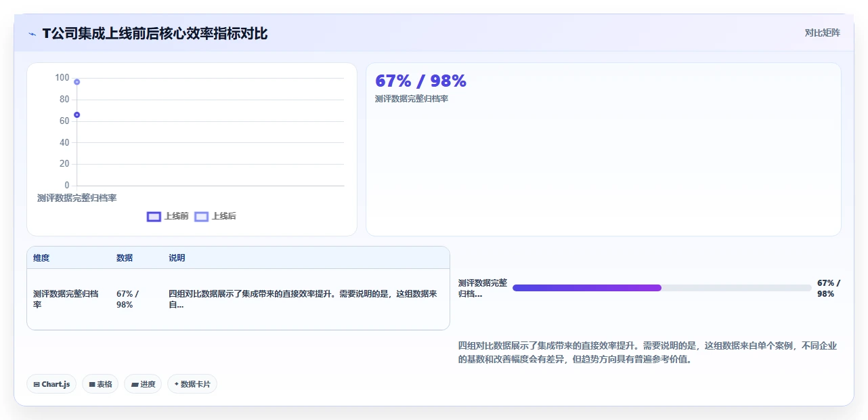Select the 数据卡片 tag chip
Viewport: 868px width, 420px height.
[x=192, y=384]
